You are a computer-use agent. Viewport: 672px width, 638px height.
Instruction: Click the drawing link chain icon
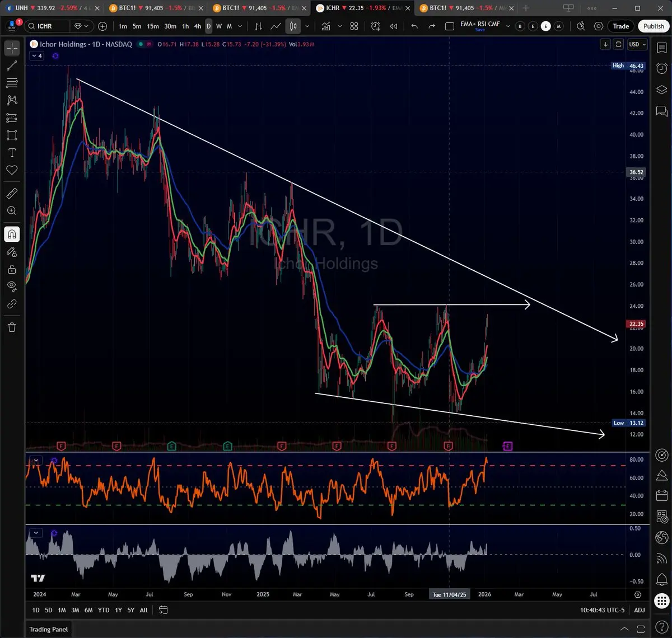point(12,304)
